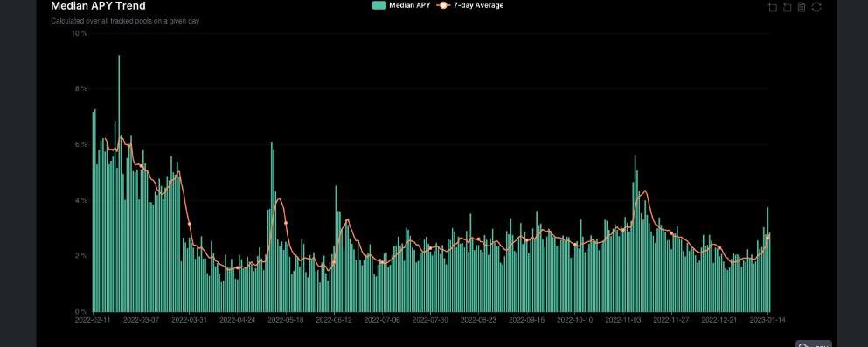Click the 7-day Average legend line marker
The width and height of the screenshot is (868, 347).
click(x=443, y=5)
